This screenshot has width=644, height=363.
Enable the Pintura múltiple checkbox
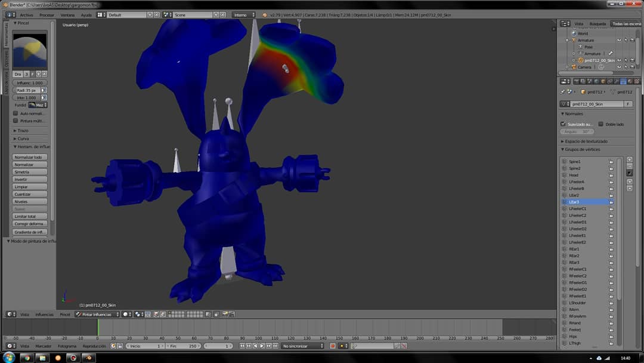pyautogui.click(x=16, y=121)
